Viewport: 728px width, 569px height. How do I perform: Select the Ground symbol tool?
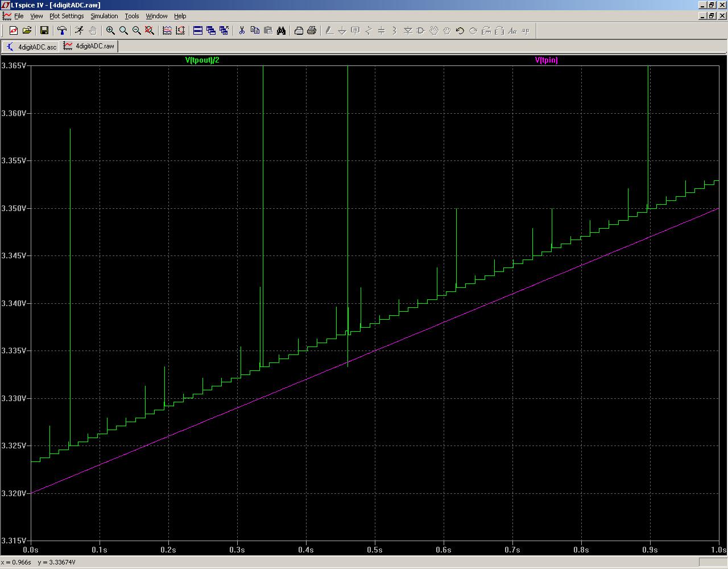[342, 31]
